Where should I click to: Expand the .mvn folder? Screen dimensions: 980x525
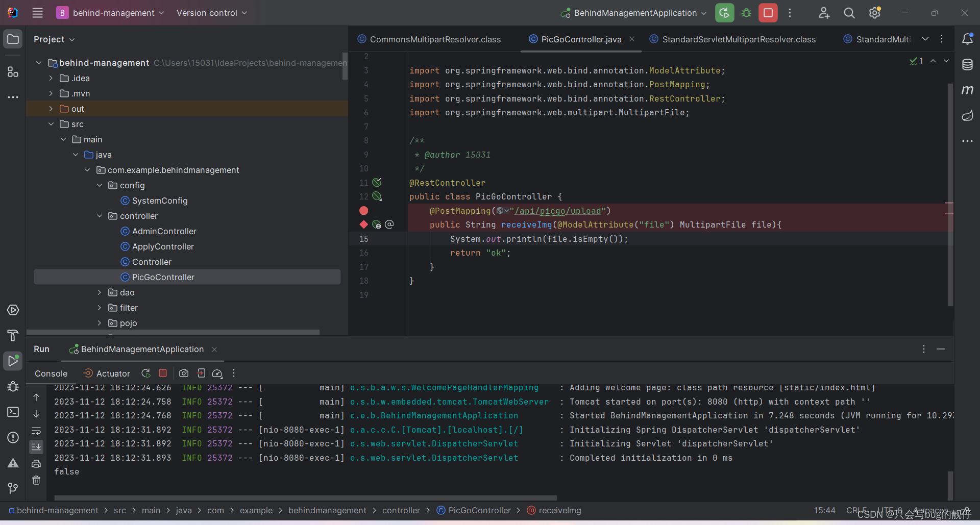(x=51, y=93)
